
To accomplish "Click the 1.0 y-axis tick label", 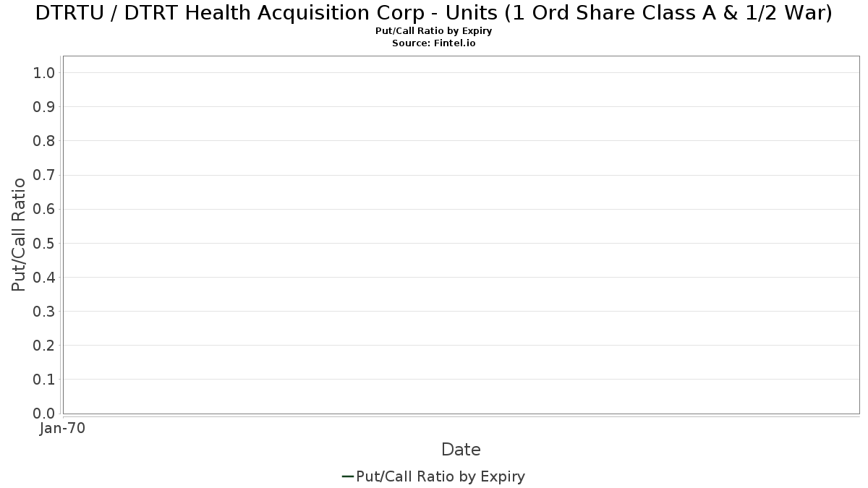I will click(44, 73).
